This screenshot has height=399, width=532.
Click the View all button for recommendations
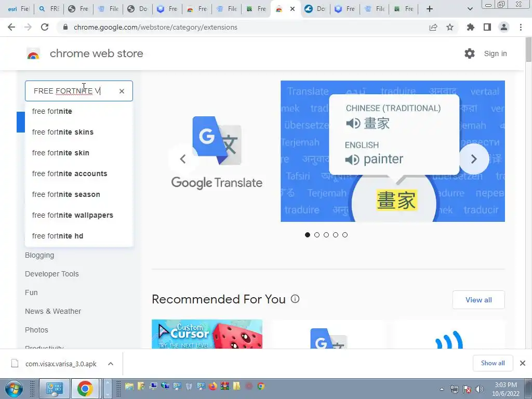tap(478, 300)
